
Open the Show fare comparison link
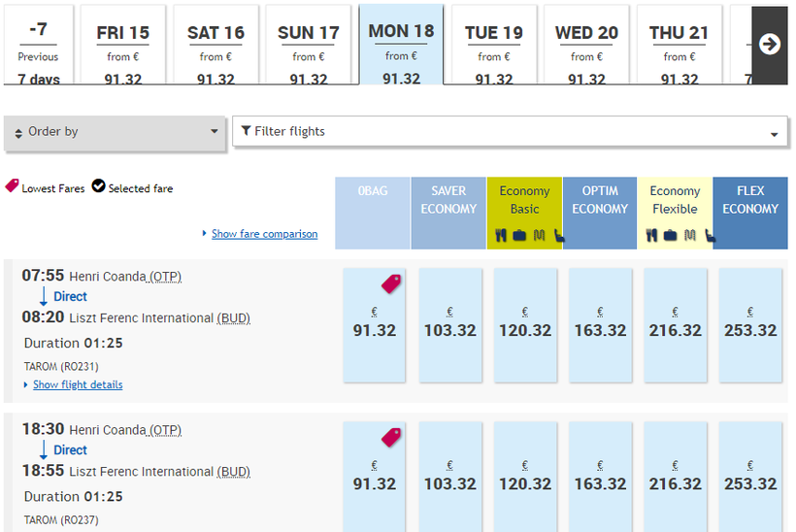[x=264, y=234]
